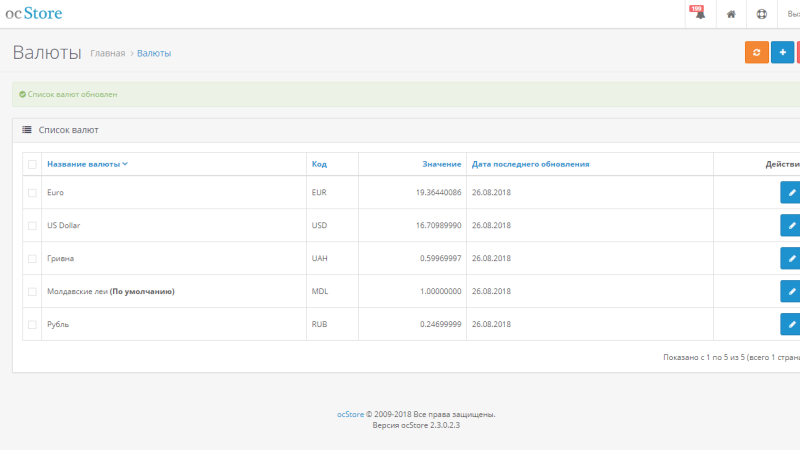Click the Список валют обновлен success message

point(406,94)
